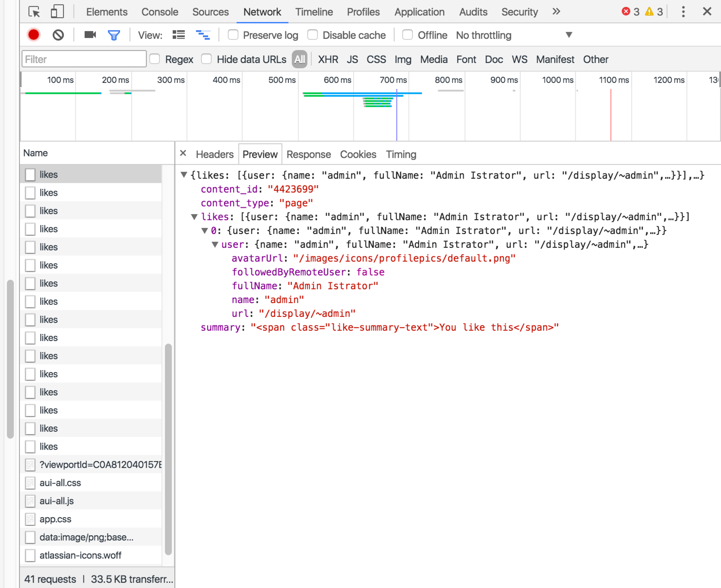
Task: Toggle capture screenshots camera icon
Action: click(90, 35)
